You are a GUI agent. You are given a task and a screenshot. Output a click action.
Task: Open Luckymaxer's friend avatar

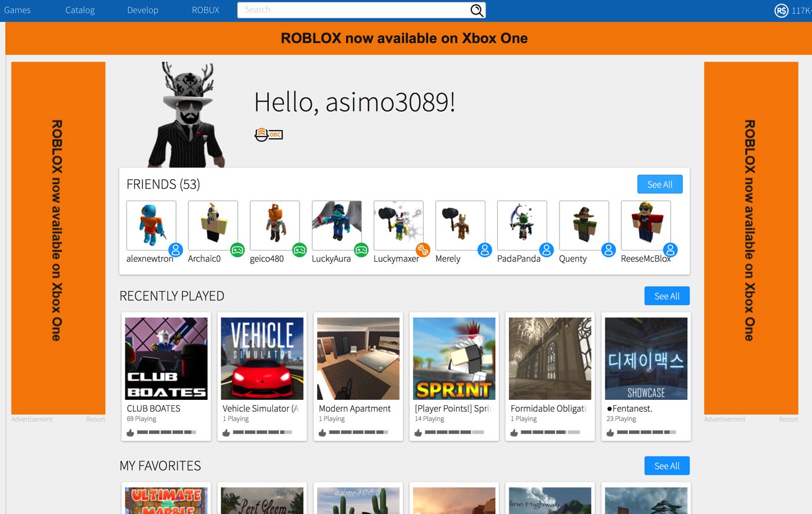[398, 226]
